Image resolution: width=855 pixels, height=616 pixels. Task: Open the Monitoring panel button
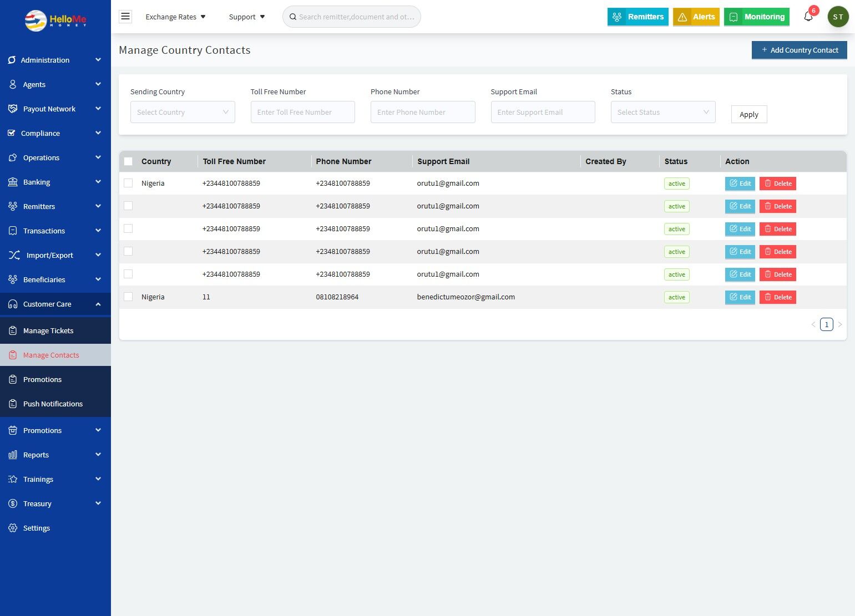coord(757,17)
